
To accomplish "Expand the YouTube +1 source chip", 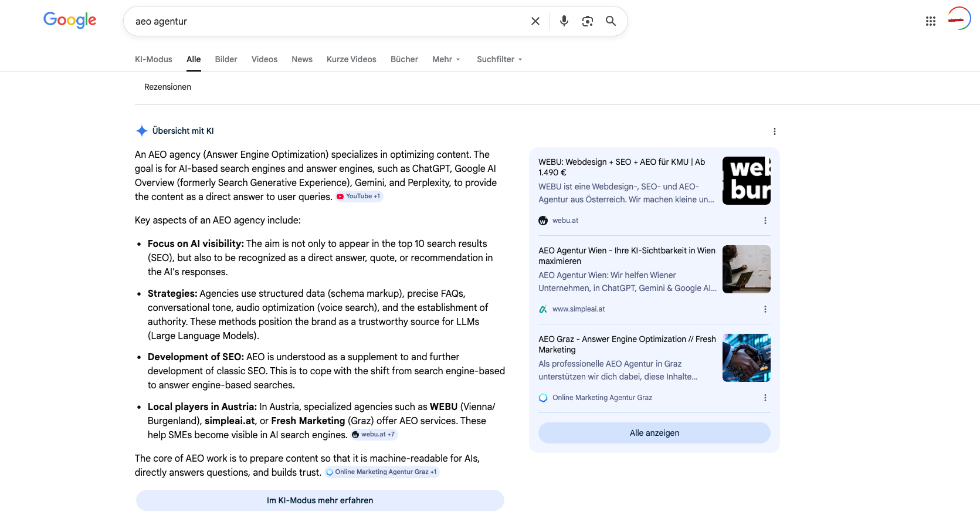I will click(x=359, y=197).
